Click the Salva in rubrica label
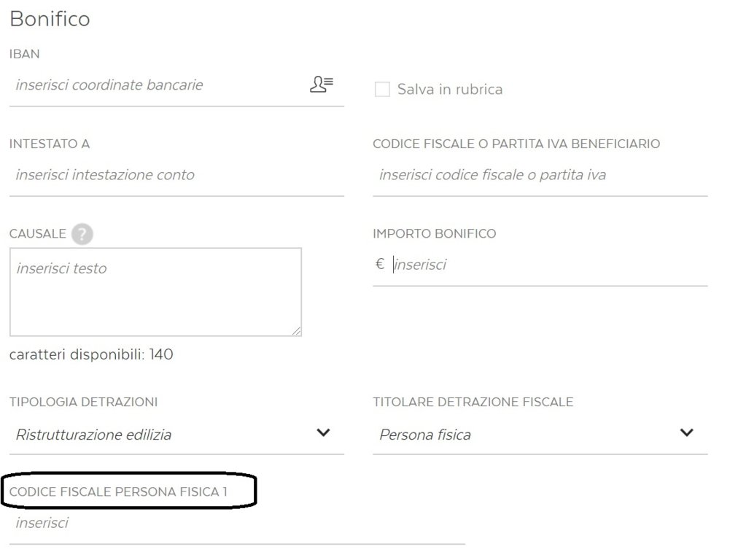The height and width of the screenshot is (560, 730). coord(450,90)
